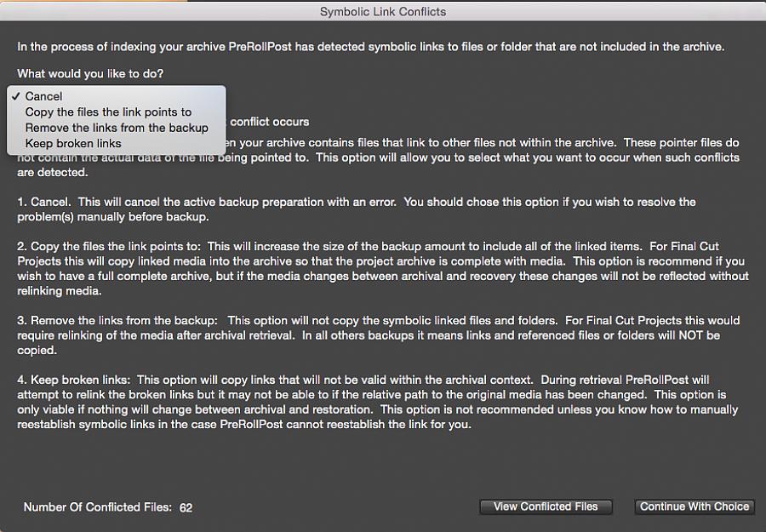This screenshot has width=766, height=532.
Task: Click the checkmark beside Cancel
Action: tap(16, 96)
